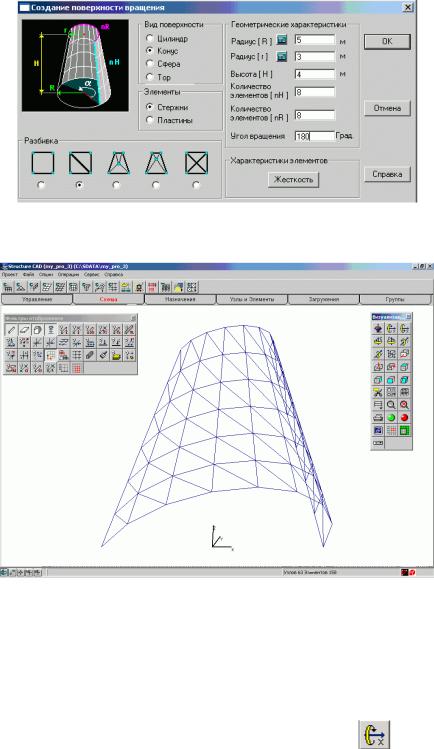The image size is (434, 749).
Task: Click the first icon in Схема toolbar
Action: (8, 287)
